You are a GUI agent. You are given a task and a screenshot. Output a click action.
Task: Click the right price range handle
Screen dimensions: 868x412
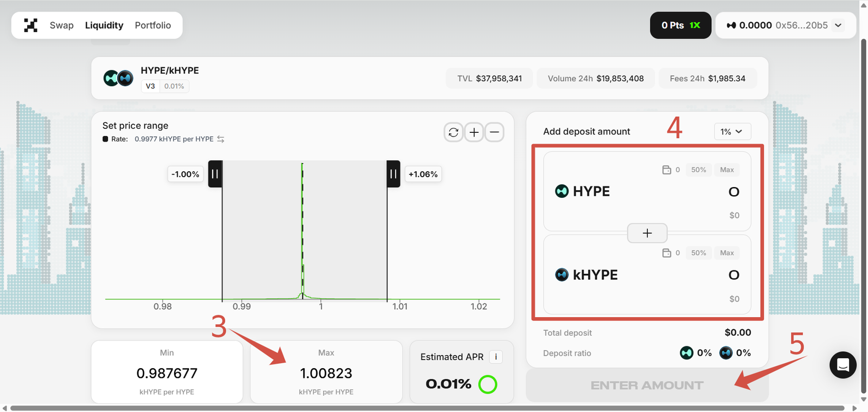tap(393, 174)
